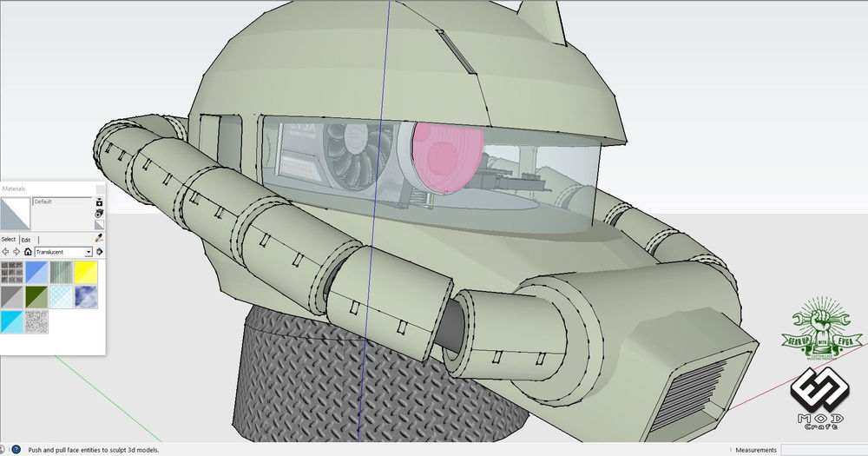Click the material name field showing Default

click(x=62, y=202)
